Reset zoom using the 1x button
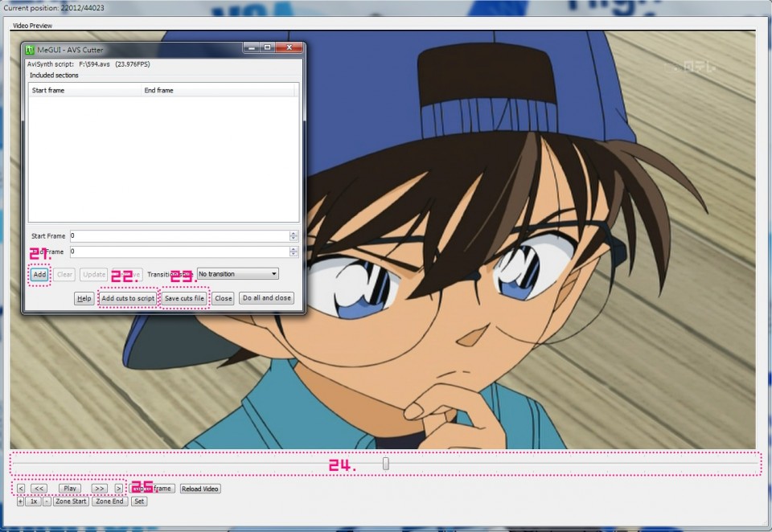772x532 pixels. pos(33,501)
